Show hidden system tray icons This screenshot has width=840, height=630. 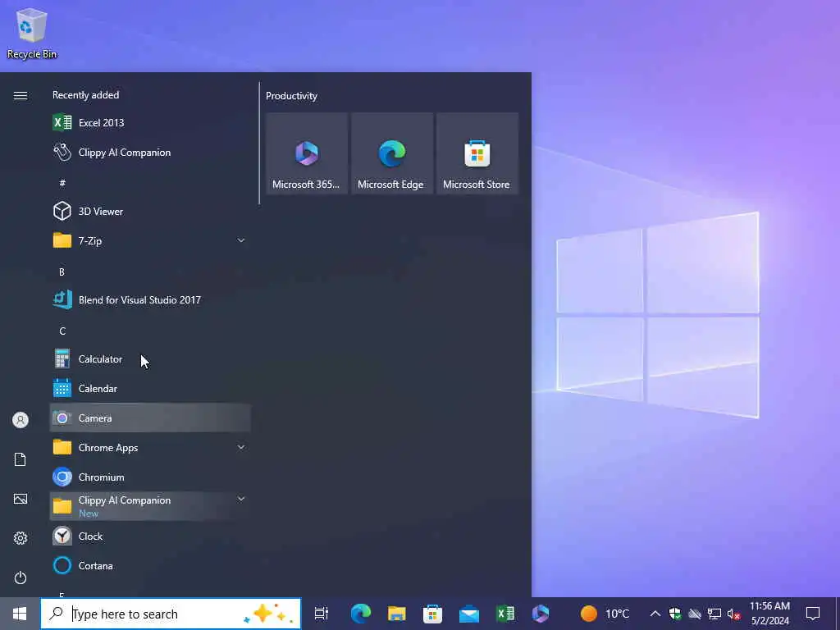(x=655, y=614)
